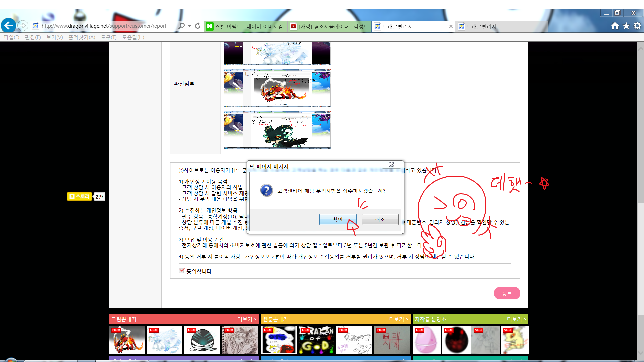Image resolution: width=644 pixels, height=362 pixels.
Task: Open the white winged dragon 그림뽐내기 thumbnail
Action: 165,340
